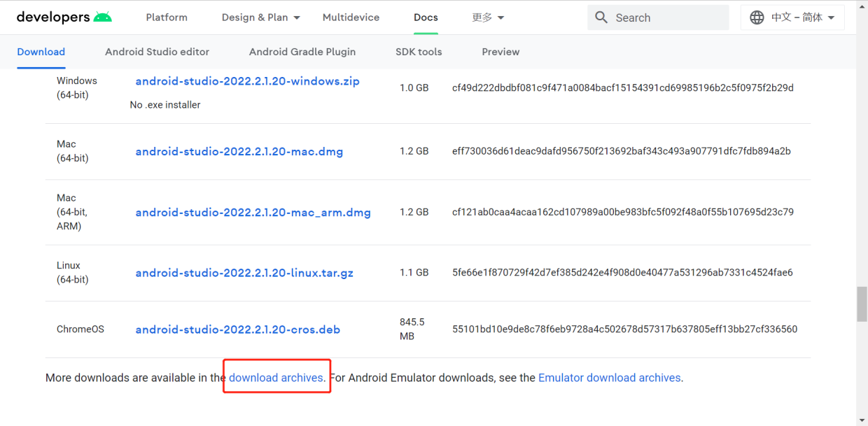Expand the Design & Plan dropdown arrow

(x=297, y=17)
